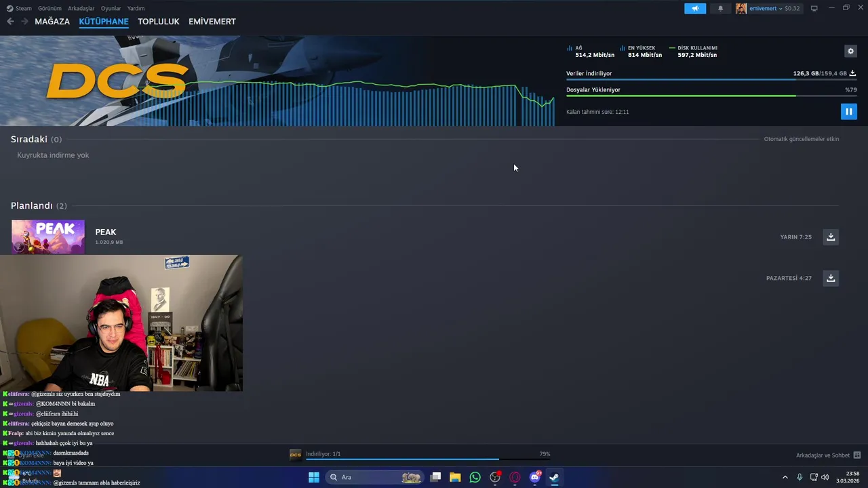
Task: Download PEAK update now icon
Action: point(831,237)
